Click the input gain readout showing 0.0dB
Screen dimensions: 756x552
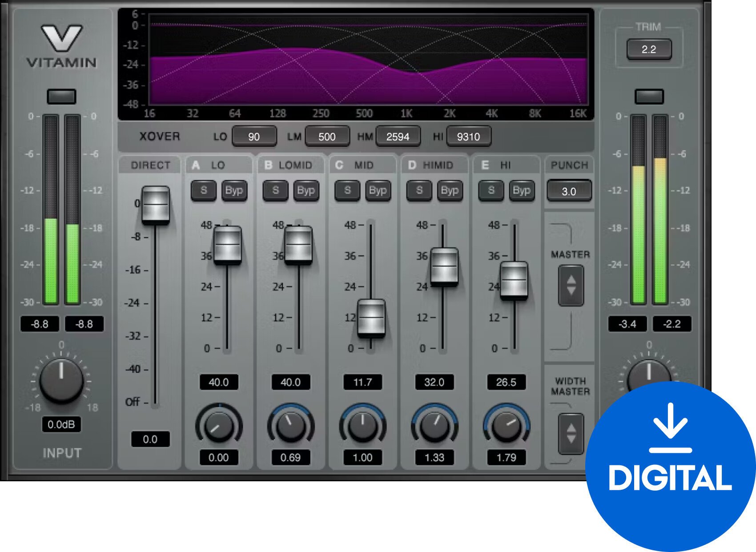[x=62, y=425]
